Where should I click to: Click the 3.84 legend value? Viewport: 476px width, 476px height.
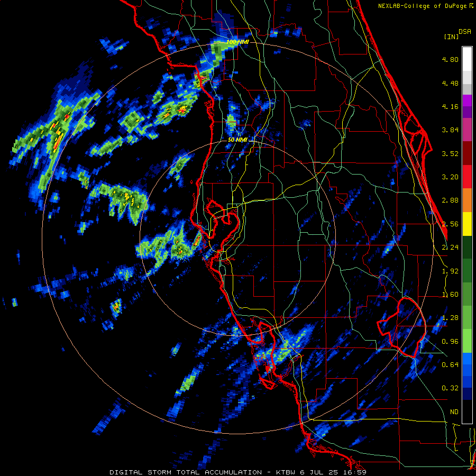(450, 130)
